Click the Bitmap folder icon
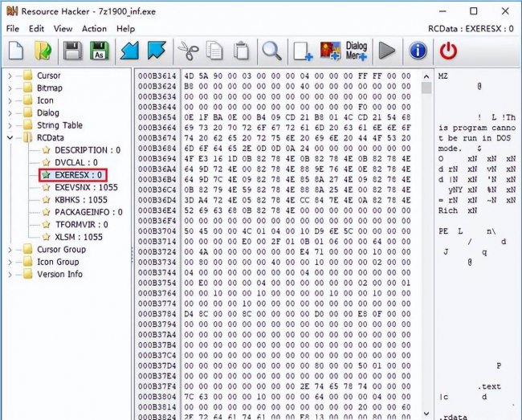This screenshot has width=522, height=420. click(28, 88)
